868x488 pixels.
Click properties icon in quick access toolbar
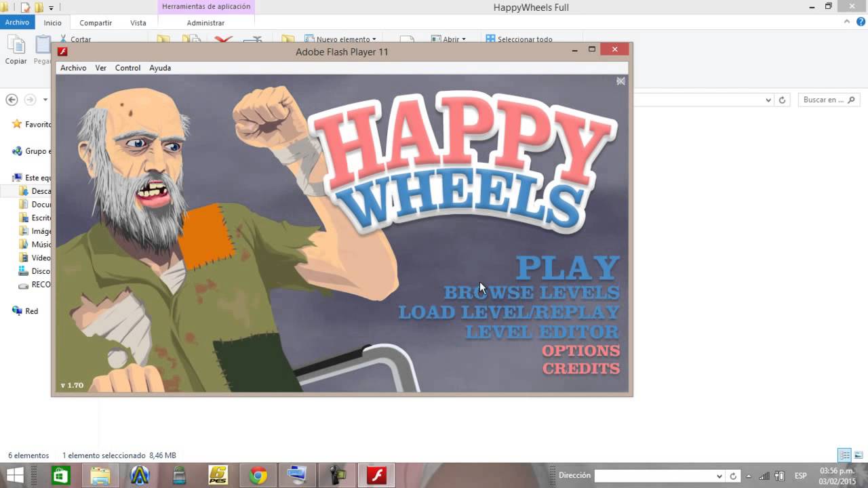pos(25,7)
